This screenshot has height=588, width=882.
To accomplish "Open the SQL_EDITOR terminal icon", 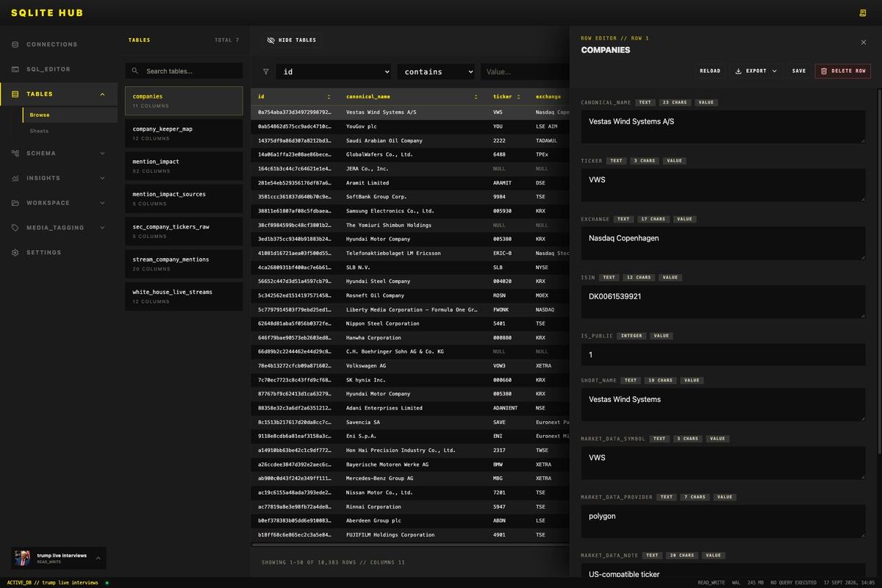I will 15,69.
